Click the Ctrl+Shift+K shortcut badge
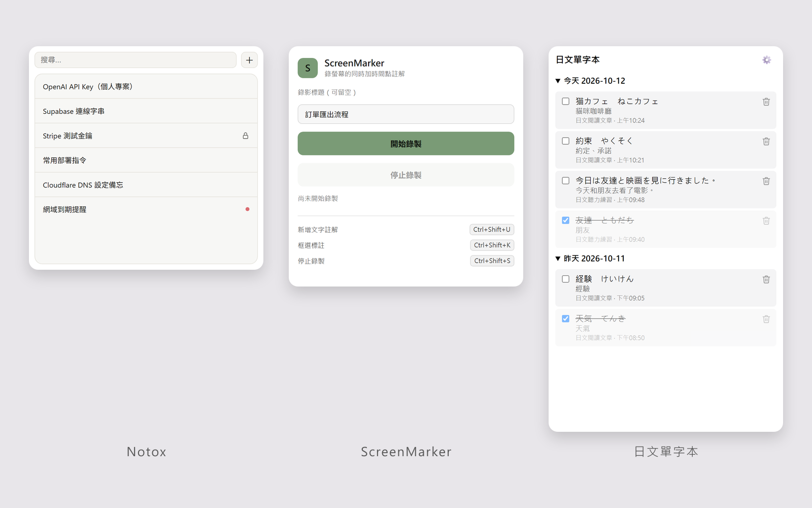The height and width of the screenshot is (508, 812). tap(492, 245)
